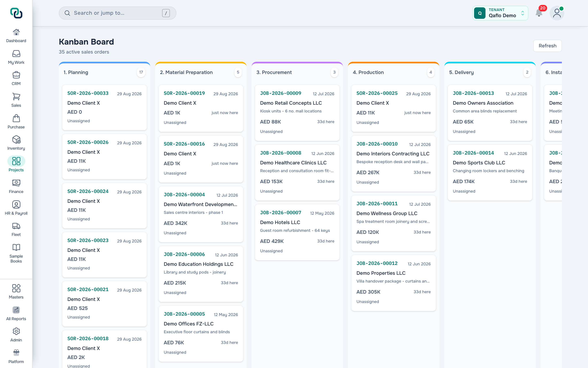Focus the Search or jump to field
This screenshot has width=588, height=368.
point(117,13)
